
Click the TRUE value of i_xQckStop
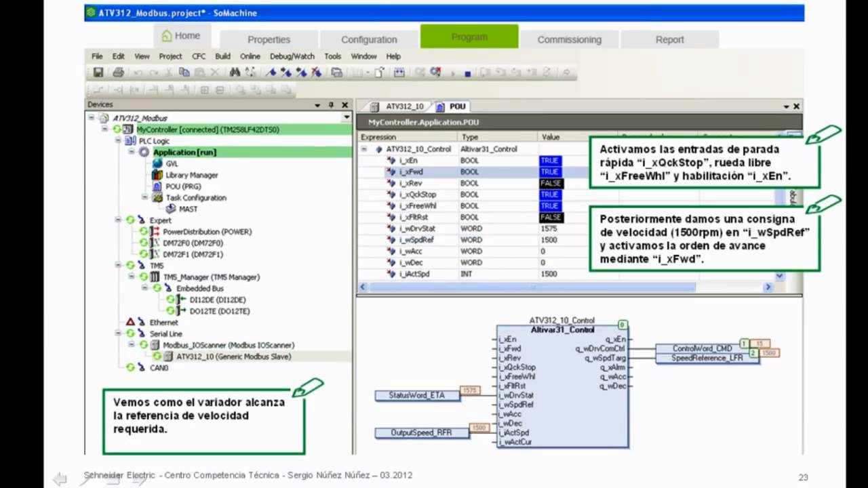(x=549, y=195)
